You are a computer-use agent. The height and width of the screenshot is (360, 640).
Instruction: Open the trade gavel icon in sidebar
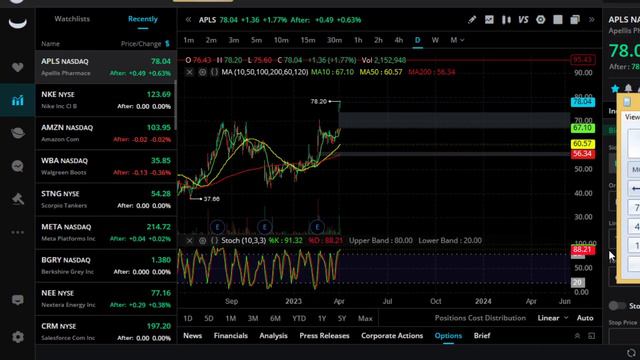pos(17,199)
